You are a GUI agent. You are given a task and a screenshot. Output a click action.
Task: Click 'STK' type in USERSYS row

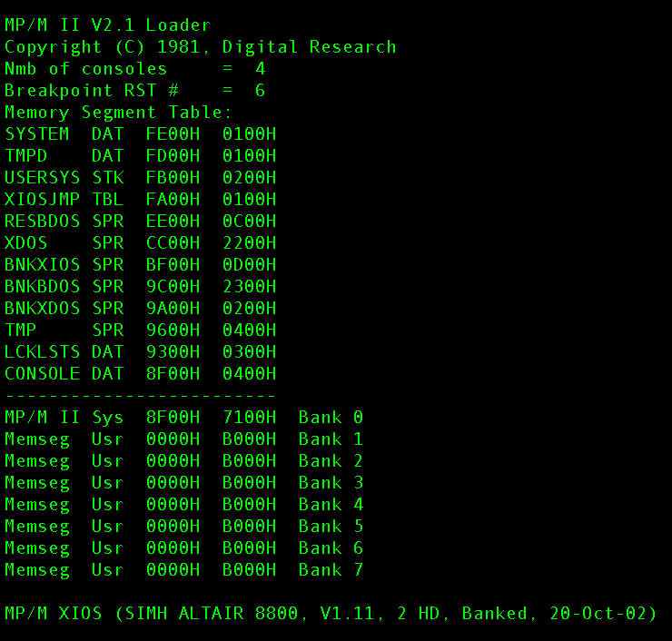tap(108, 178)
